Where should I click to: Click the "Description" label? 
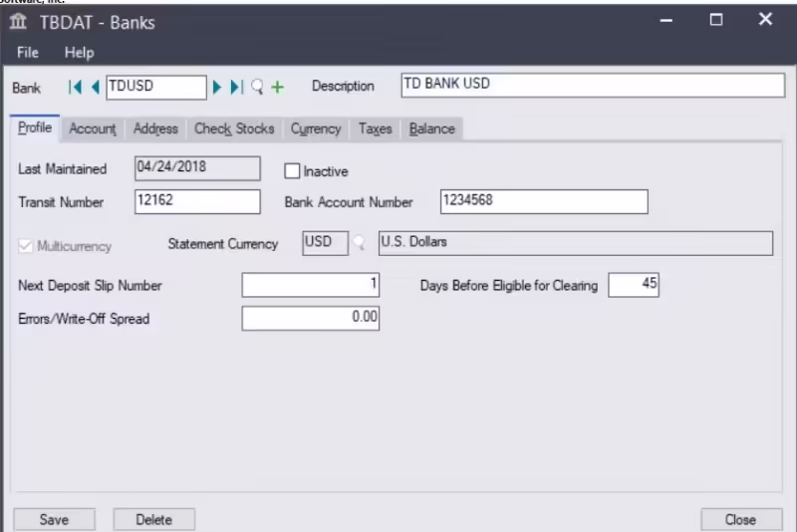point(343,86)
